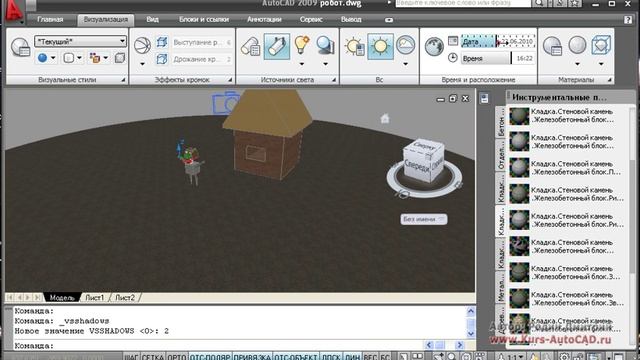Open the Без имени UCS dropdown

pyautogui.click(x=424, y=219)
